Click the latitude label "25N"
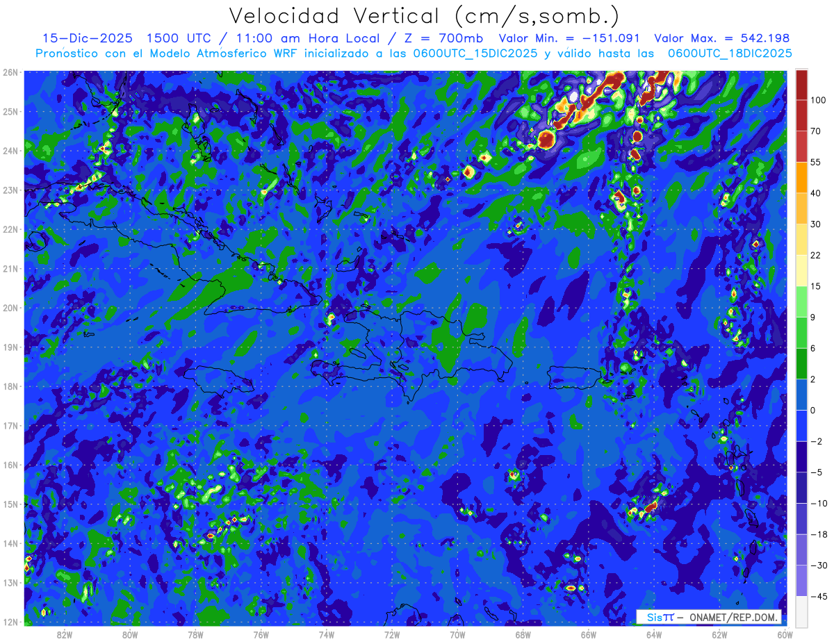This screenshot has height=644, width=834. pos(10,111)
